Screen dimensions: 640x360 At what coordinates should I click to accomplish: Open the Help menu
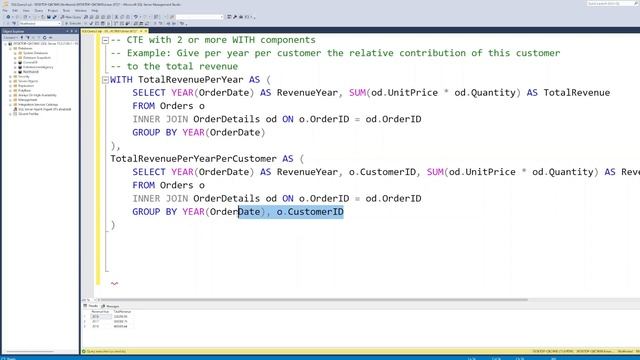coord(95,11)
